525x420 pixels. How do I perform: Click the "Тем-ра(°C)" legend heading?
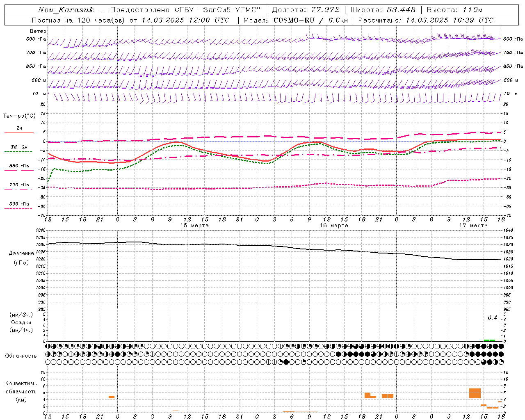tap(19, 116)
